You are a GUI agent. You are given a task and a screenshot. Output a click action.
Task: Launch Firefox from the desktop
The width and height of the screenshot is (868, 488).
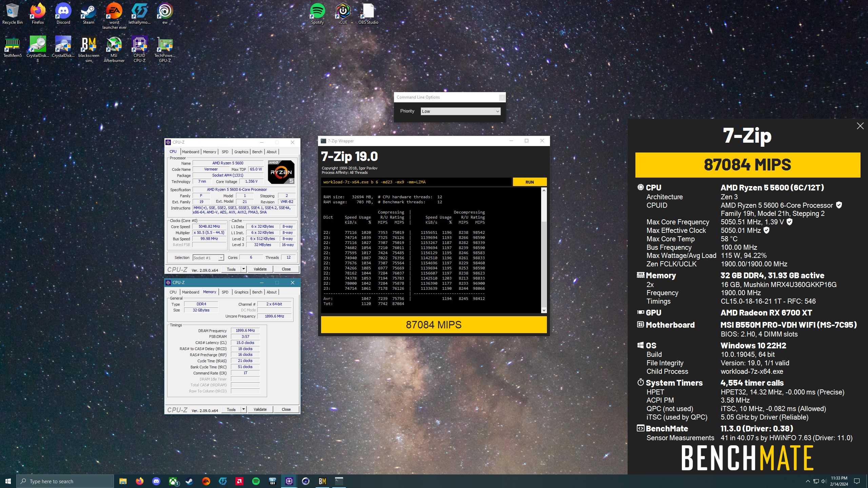pyautogui.click(x=38, y=14)
